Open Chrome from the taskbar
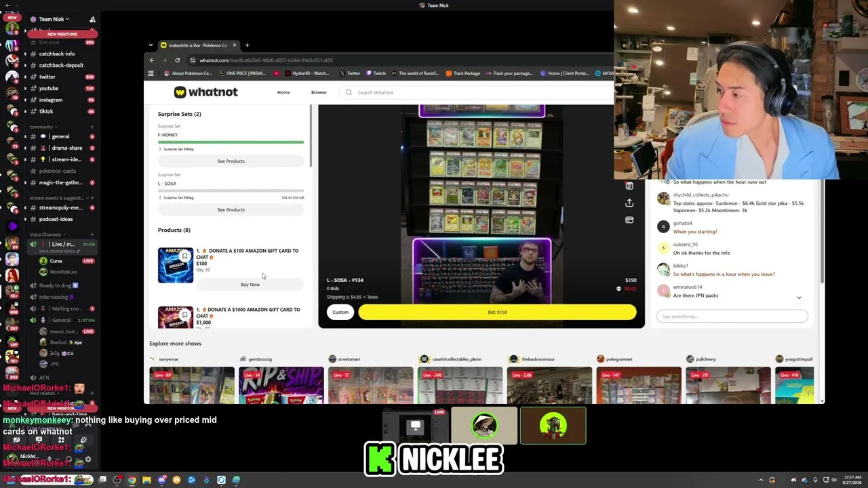 (132, 480)
